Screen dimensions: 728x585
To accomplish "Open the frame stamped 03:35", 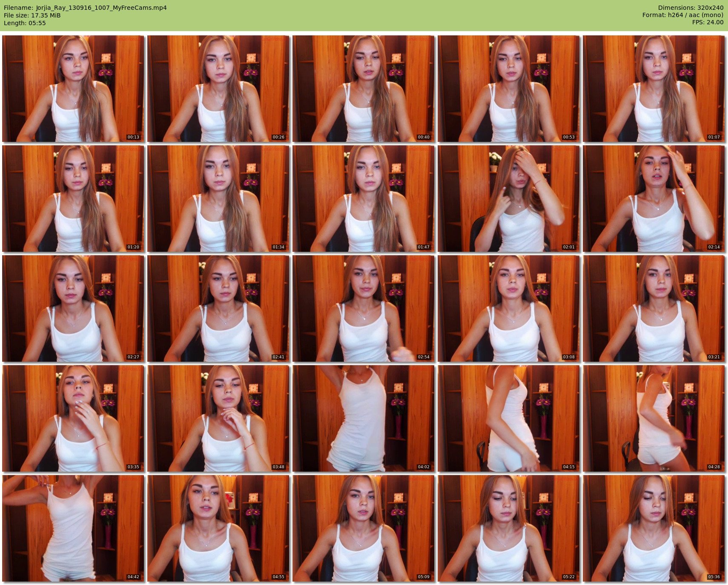I will pyautogui.click(x=73, y=418).
